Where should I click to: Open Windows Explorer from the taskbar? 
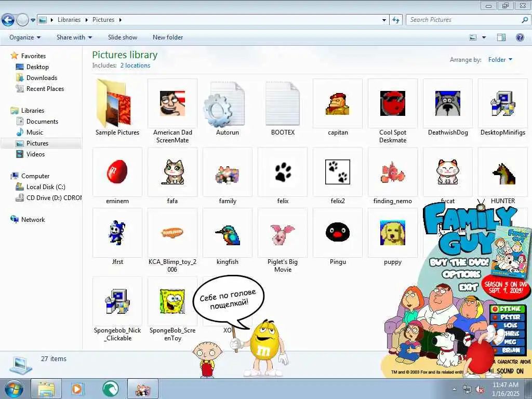(x=46, y=389)
